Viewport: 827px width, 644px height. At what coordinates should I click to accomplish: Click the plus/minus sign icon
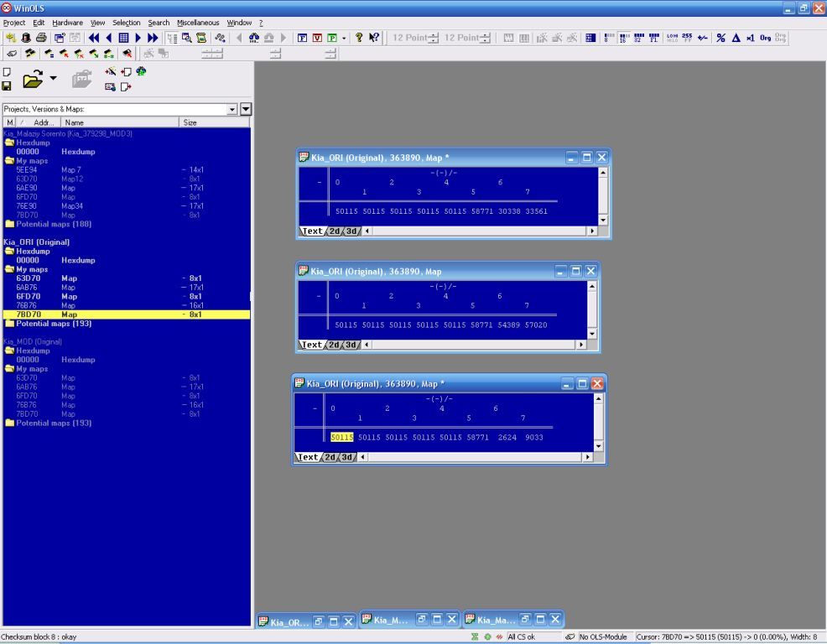click(702, 38)
